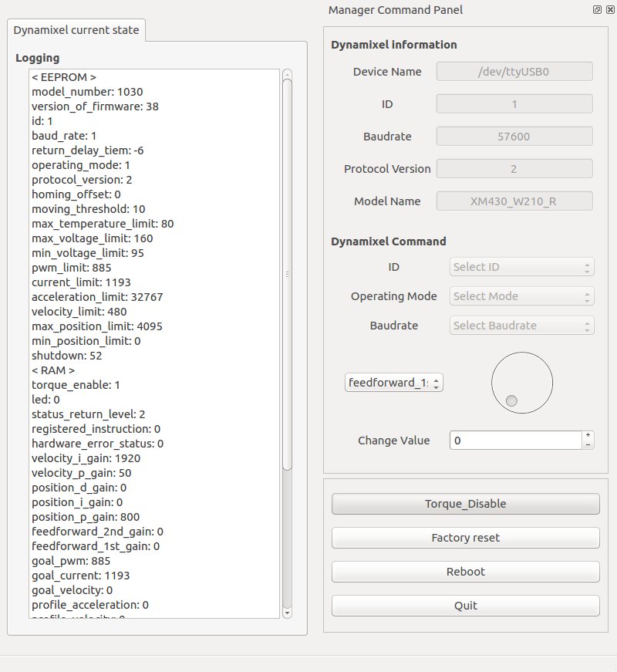Click the Torque_Disable button
The width and height of the screenshot is (617, 672).
click(x=465, y=504)
